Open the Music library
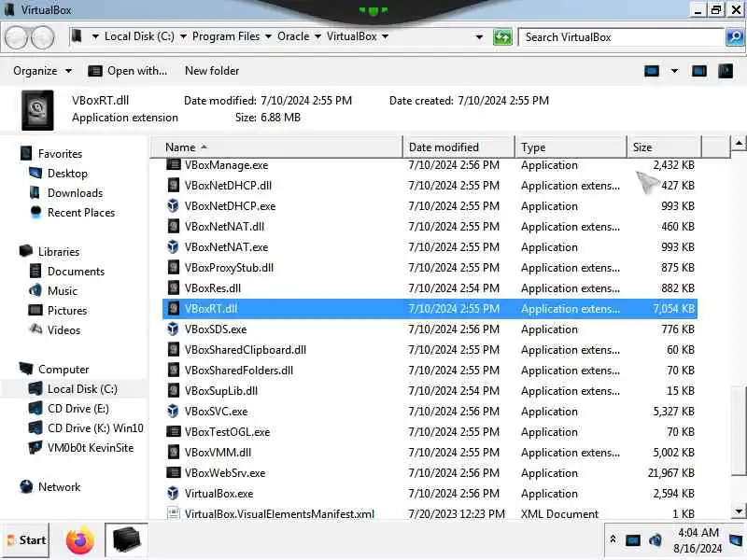Viewport: 747px width, 560px height. pos(62,290)
